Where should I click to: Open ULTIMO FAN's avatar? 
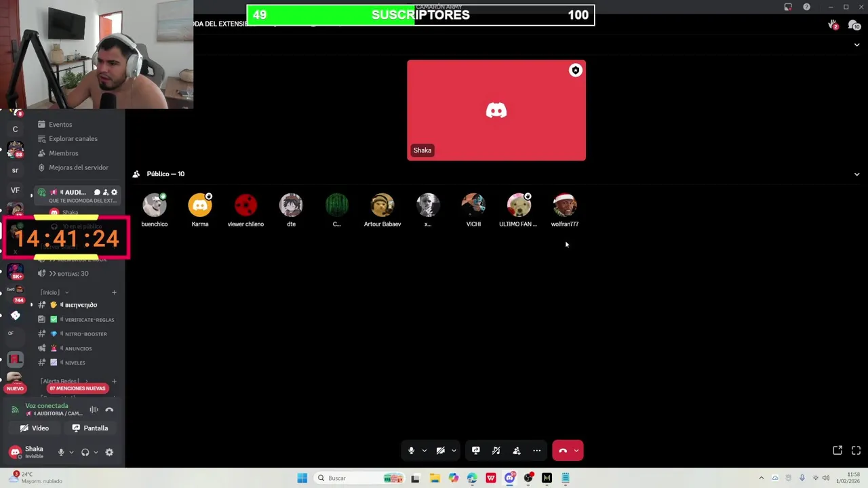click(519, 205)
